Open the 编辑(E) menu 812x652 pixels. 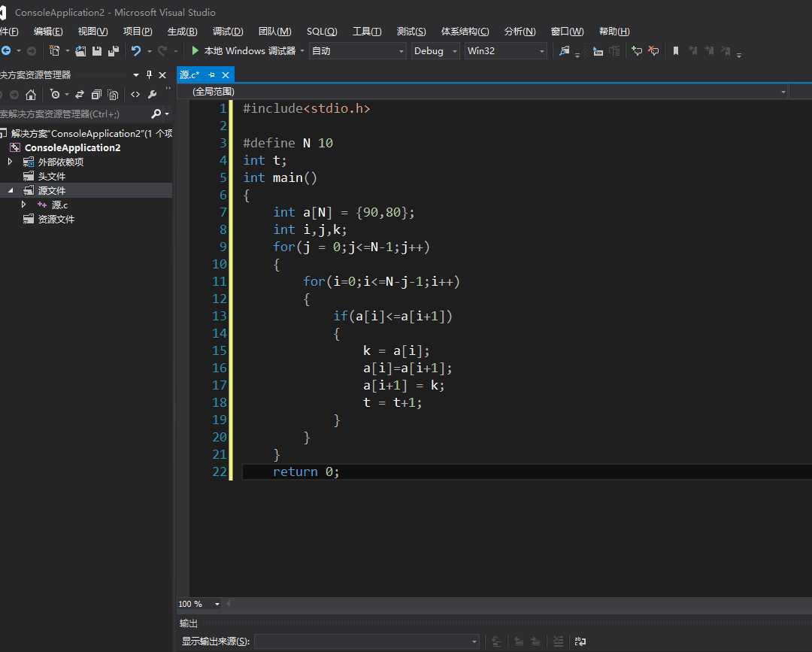click(48, 32)
